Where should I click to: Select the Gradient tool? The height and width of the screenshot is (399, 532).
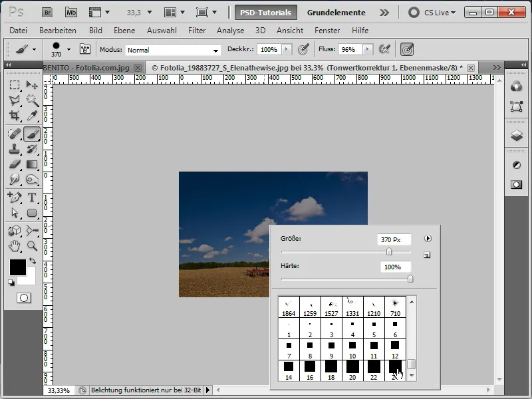(32, 164)
